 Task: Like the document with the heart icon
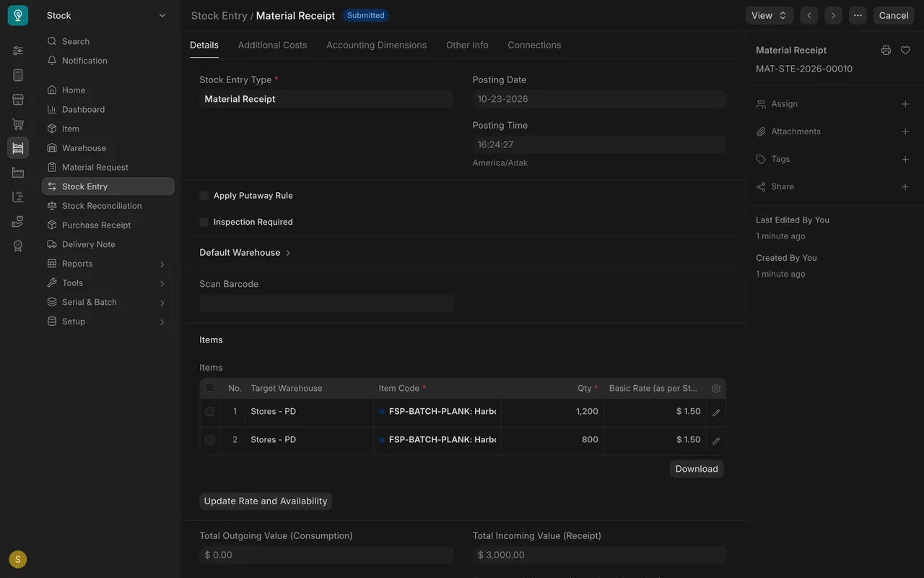click(905, 51)
